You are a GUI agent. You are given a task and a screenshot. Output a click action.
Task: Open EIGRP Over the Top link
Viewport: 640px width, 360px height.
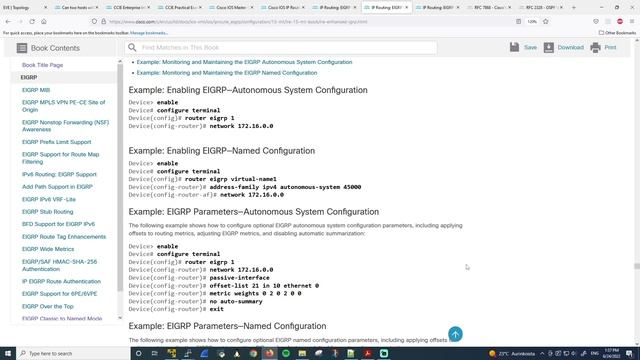tap(48, 306)
